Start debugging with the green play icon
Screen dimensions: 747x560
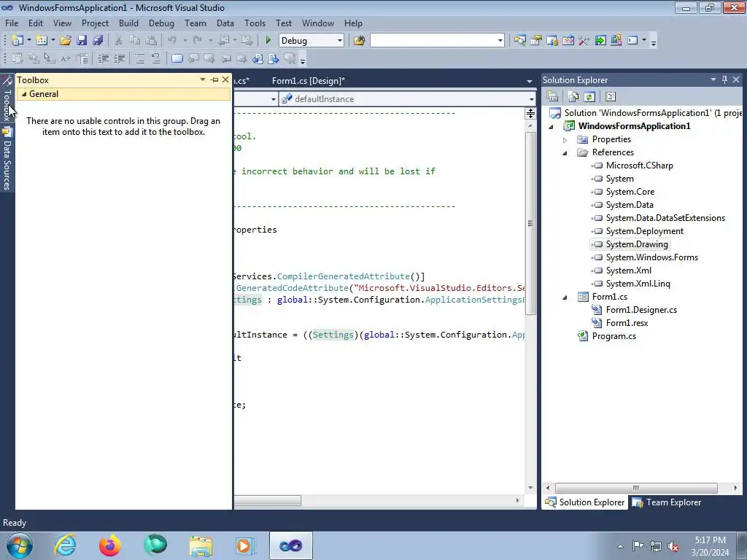[x=268, y=41]
